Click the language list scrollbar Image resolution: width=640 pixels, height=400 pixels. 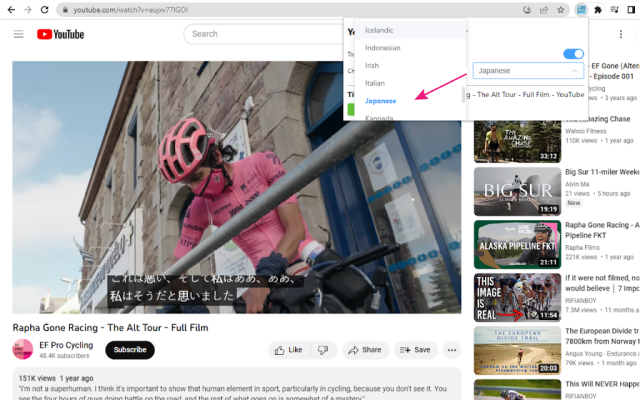[463, 95]
